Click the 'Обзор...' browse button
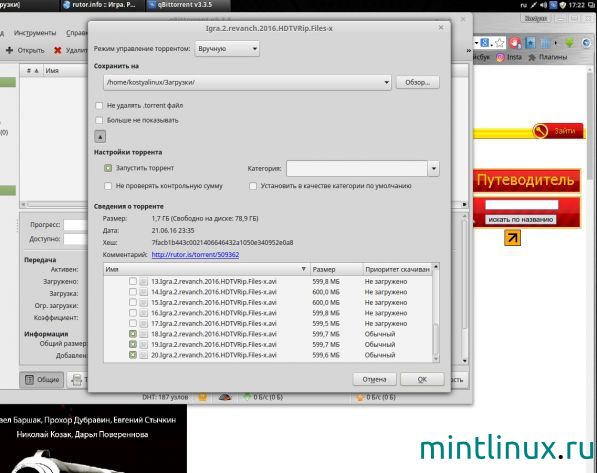Image resolution: width=597 pixels, height=473 pixels. 418,82
